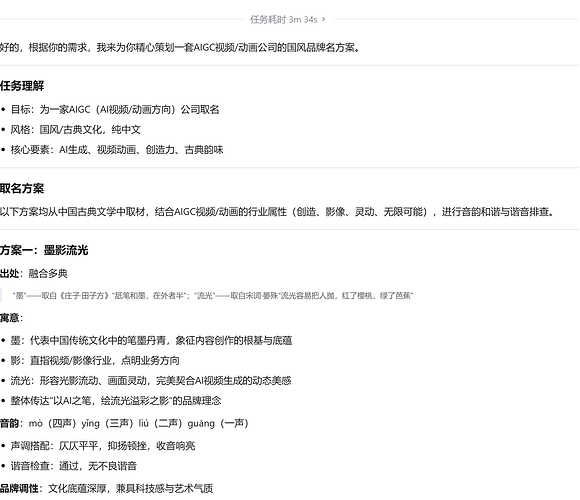580x500 pixels.
Task: Click the 取名方案 heading
Action: (x=22, y=188)
